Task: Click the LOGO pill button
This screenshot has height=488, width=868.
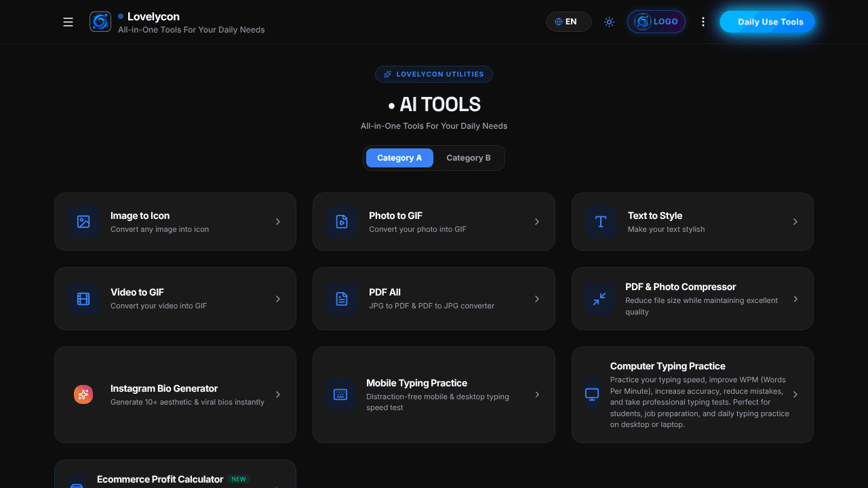Action: [656, 22]
